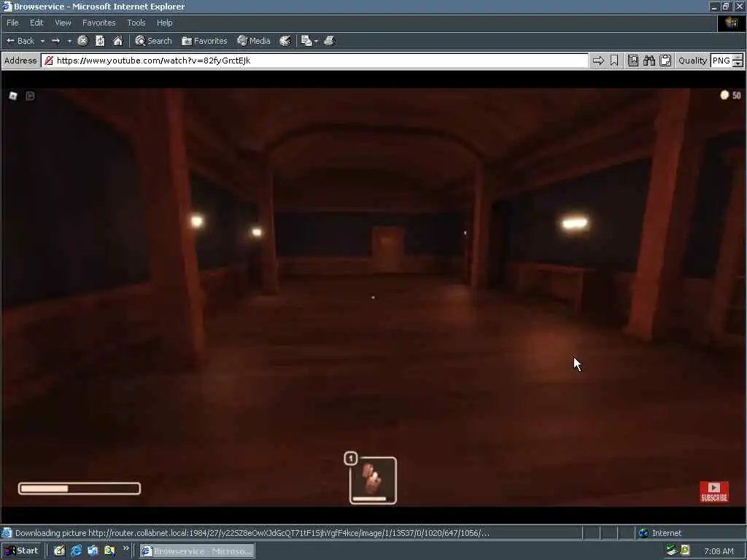The height and width of the screenshot is (560, 747).
Task: Open the View menu
Action: (63, 23)
